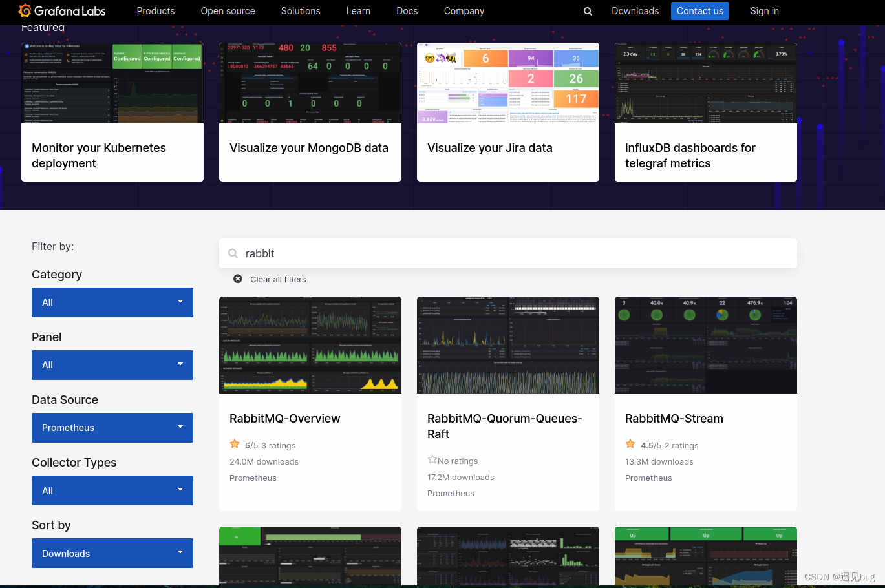Open Visualize your MongoDB data card
This screenshot has height=588, width=885.
coord(310,112)
